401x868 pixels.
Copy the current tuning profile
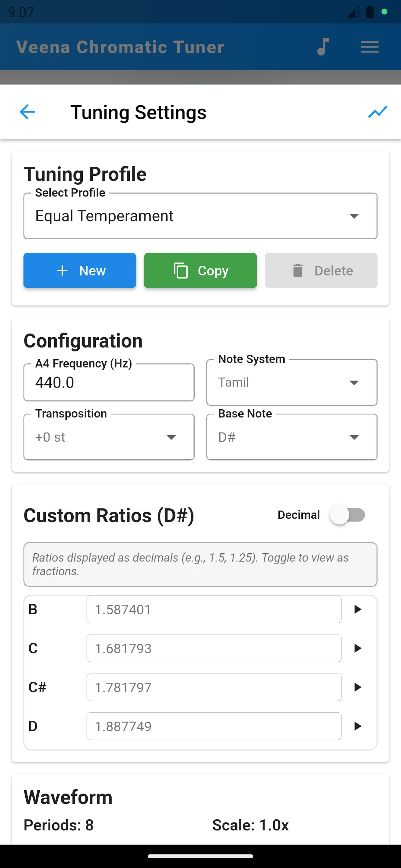pos(200,271)
